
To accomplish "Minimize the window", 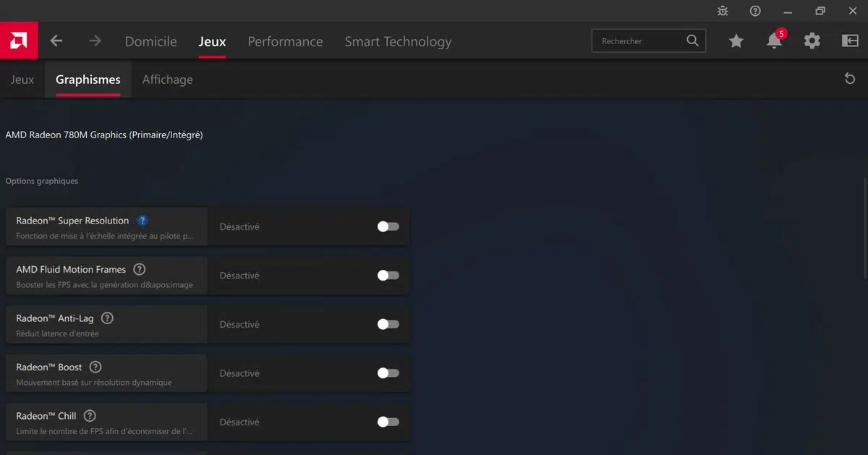I will coord(788,11).
